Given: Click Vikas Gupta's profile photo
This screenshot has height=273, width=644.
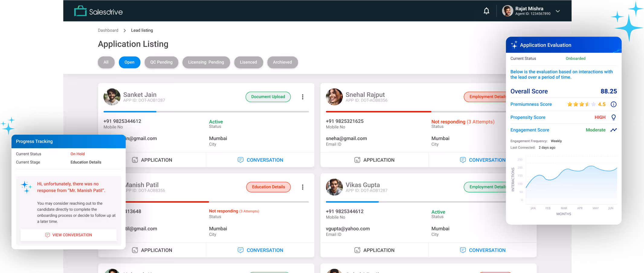Looking at the screenshot, I should coord(334,187).
